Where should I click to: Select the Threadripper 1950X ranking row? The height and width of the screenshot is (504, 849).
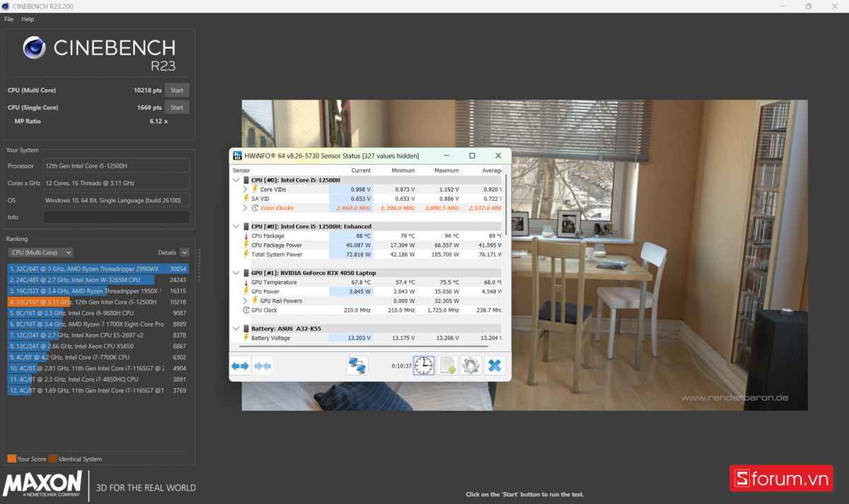pos(98,291)
